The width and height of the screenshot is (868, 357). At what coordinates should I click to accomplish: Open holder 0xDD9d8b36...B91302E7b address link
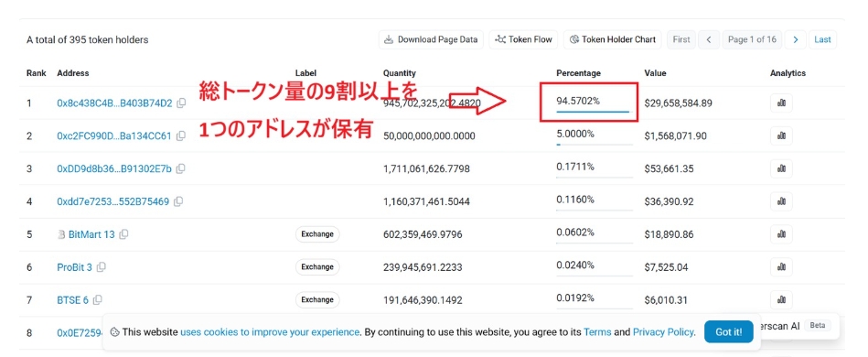point(114,168)
